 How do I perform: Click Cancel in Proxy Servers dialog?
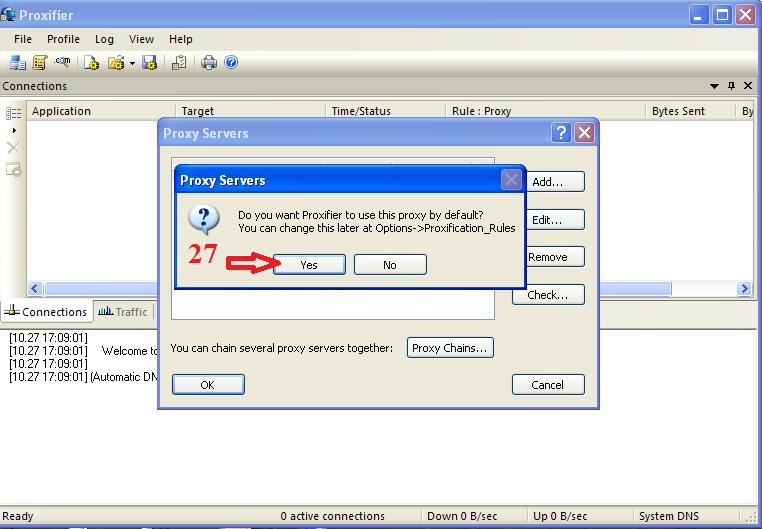(x=548, y=385)
